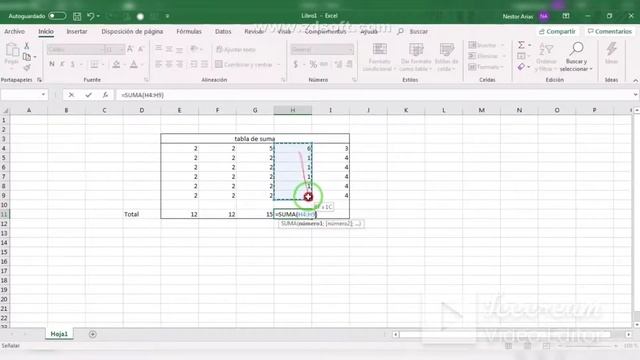Toggle Cursiva italic formatting
This screenshot has height=360, width=640.
pyautogui.click(x=62, y=64)
